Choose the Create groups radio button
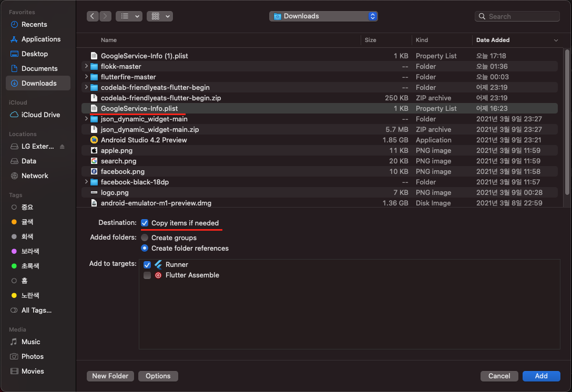The height and width of the screenshot is (392, 572). 145,238
